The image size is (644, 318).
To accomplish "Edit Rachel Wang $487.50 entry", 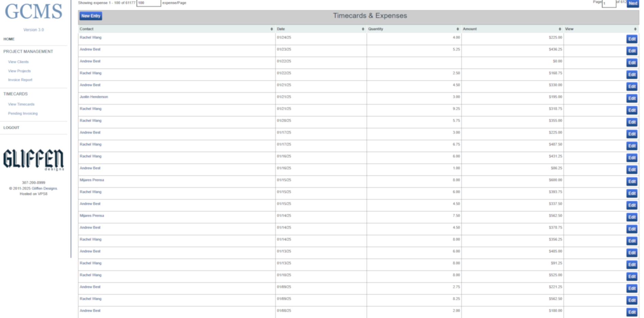I will click(632, 146).
